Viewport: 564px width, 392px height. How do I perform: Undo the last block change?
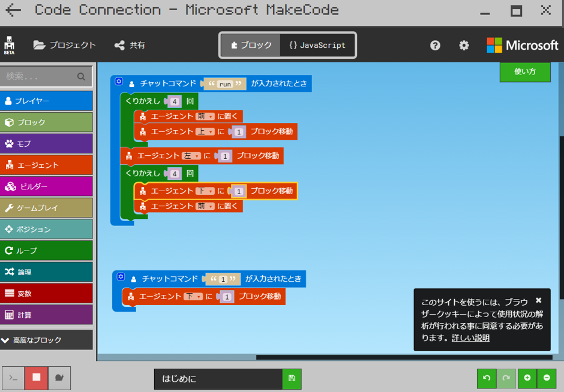pos(487,378)
